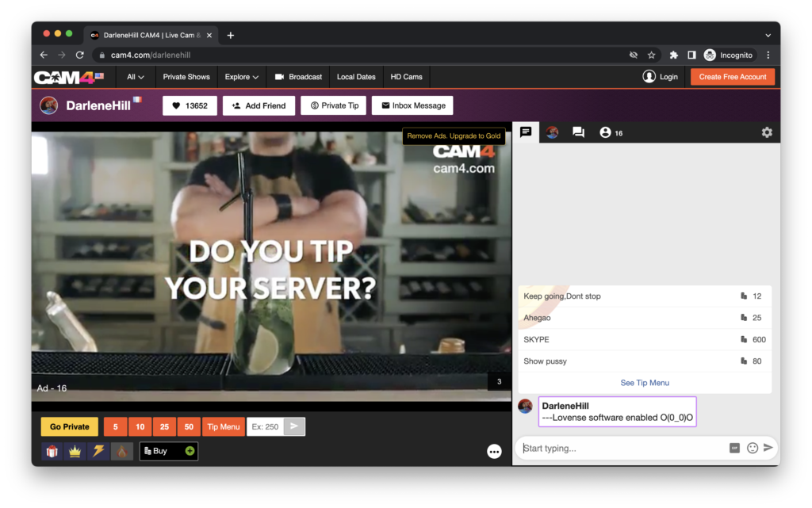This screenshot has height=508, width=812.
Task: Click DarleneHill avatar in chat message
Action: click(526, 406)
